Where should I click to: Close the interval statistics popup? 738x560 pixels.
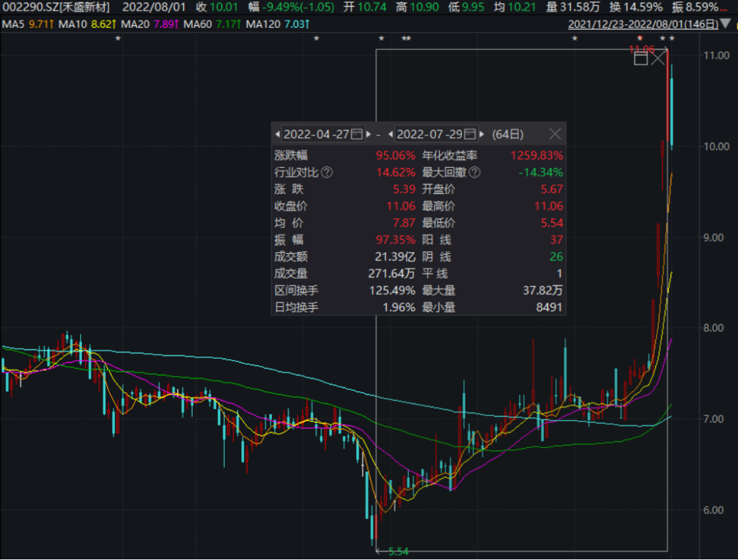pyautogui.click(x=556, y=134)
